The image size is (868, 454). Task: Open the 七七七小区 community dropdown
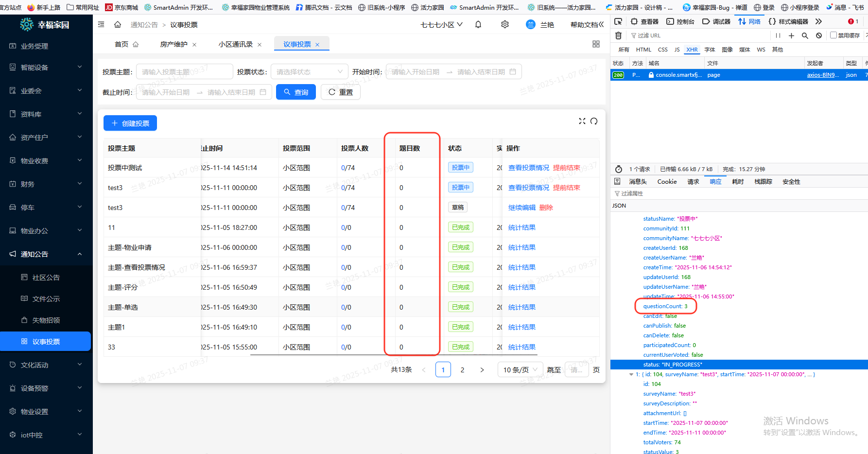(441, 24)
